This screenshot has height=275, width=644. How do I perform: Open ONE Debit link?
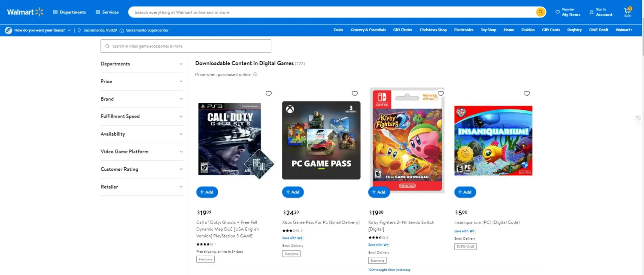tap(598, 30)
